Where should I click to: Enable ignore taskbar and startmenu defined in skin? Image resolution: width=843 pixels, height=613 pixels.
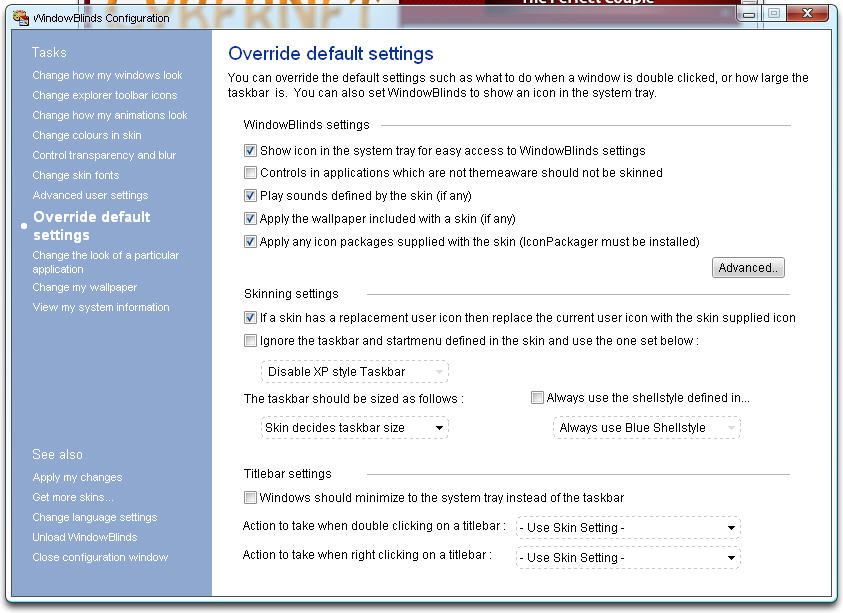[x=250, y=340]
